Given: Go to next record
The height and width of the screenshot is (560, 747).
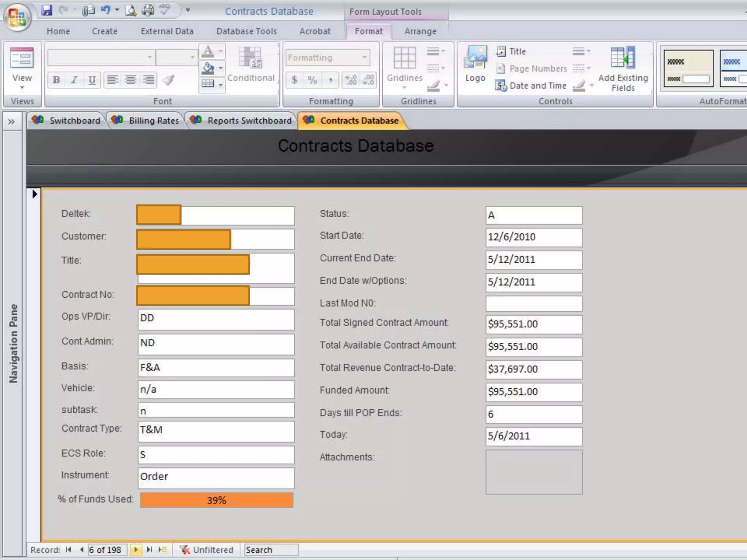Looking at the screenshot, I should tap(136, 549).
